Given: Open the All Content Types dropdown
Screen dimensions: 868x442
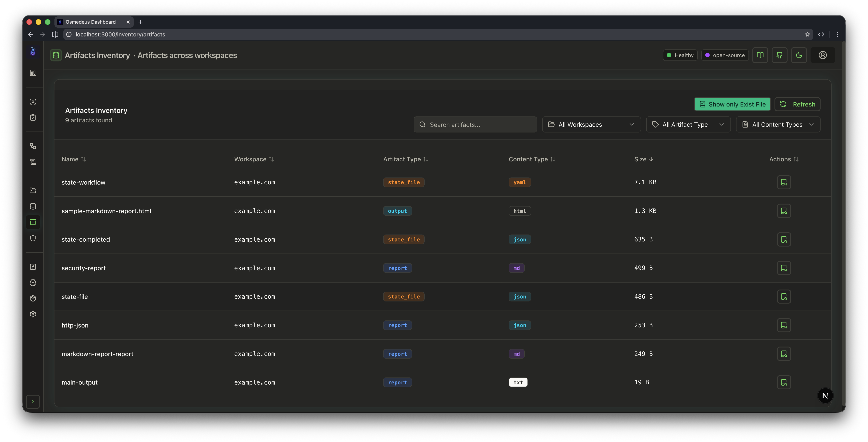Looking at the screenshot, I should (778, 124).
